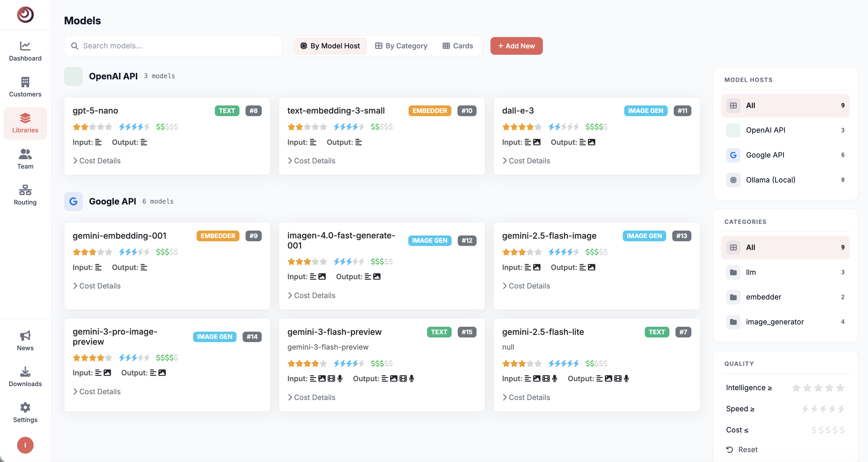Open the gemini-embedding-001 card title
868x462 pixels.
120,236
